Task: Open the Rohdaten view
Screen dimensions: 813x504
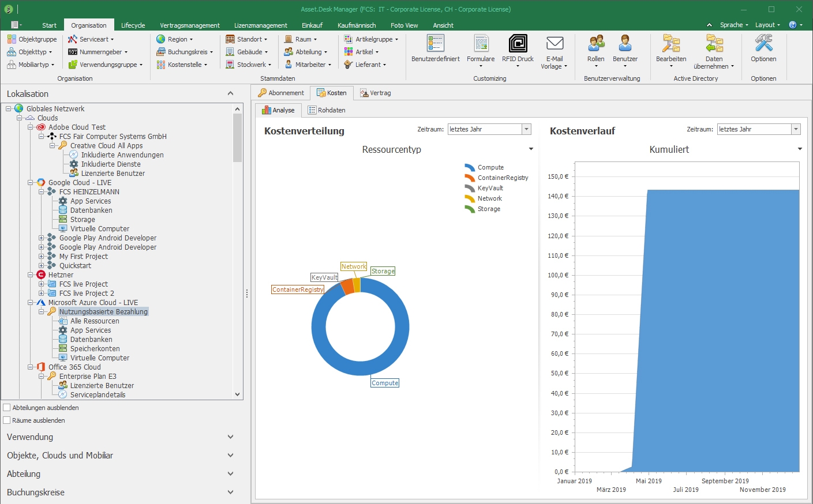Action: 327,110
